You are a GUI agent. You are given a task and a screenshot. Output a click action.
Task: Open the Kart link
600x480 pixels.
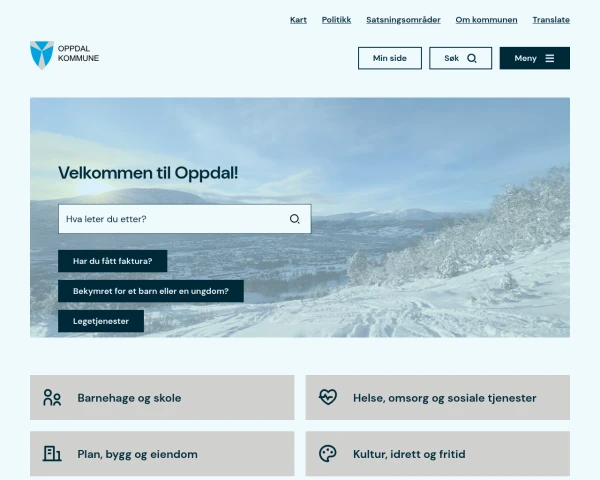pos(298,20)
